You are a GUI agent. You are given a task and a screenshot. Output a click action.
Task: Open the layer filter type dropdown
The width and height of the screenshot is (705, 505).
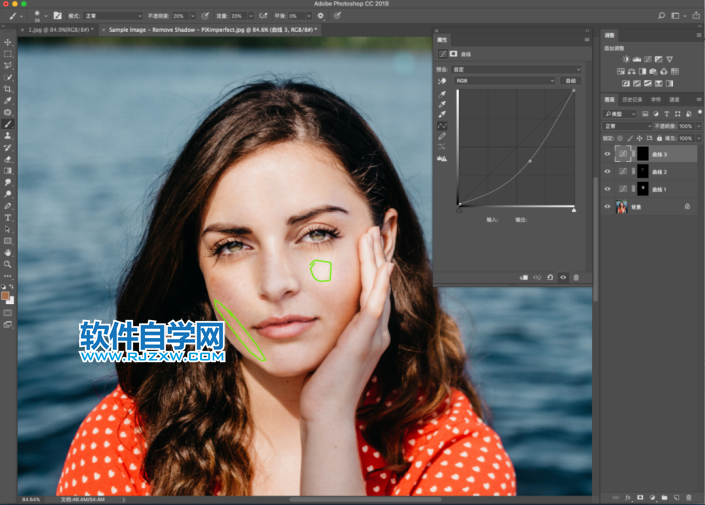tap(620, 114)
